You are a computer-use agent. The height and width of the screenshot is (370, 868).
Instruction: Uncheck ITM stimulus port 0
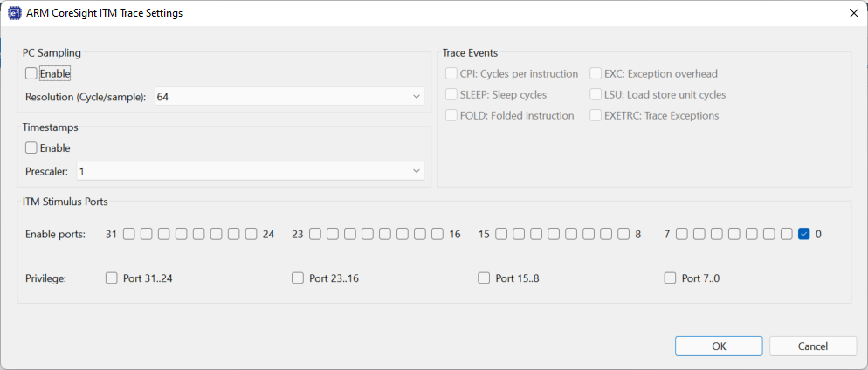tap(804, 234)
